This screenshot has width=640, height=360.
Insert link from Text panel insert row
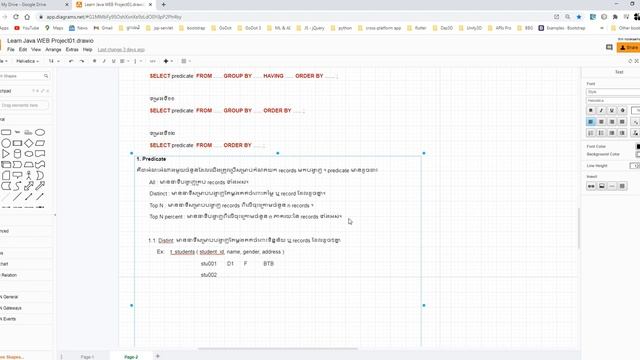pyautogui.click(x=591, y=186)
